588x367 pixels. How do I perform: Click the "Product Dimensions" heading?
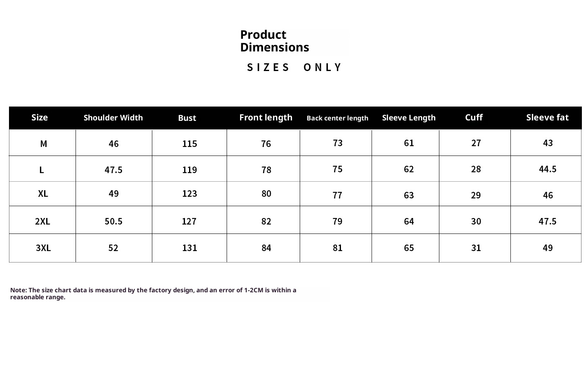(274, 41)
